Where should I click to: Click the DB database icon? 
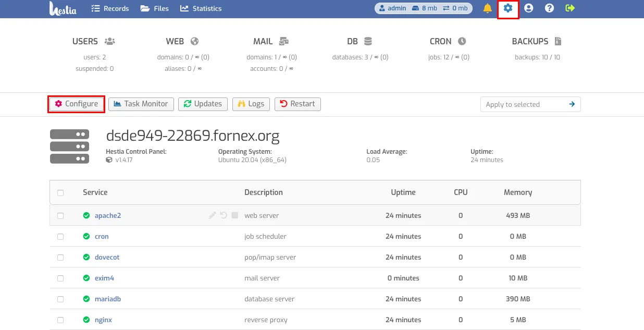click(x=368, y=41)
